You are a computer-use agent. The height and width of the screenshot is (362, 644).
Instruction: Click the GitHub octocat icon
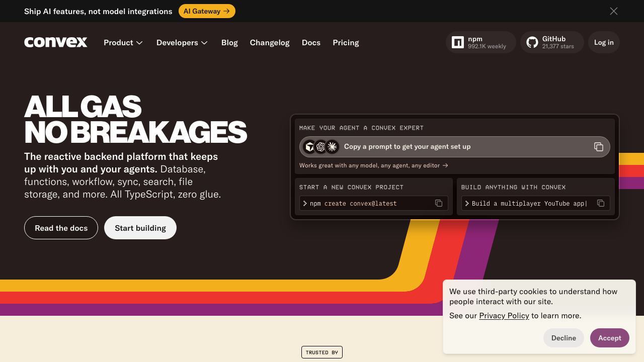click(532, 42)
